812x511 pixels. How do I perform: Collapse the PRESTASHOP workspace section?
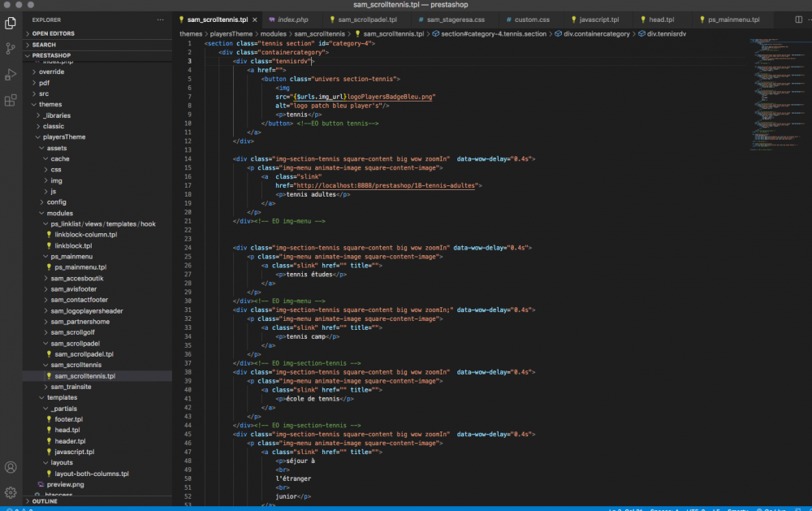[52, 56]
